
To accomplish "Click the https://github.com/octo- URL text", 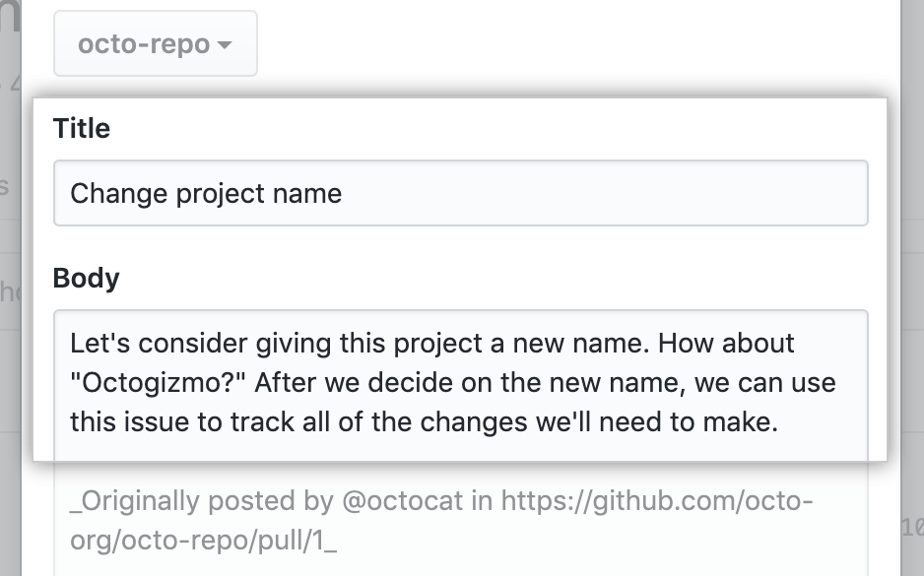I will tap(657, 501).
